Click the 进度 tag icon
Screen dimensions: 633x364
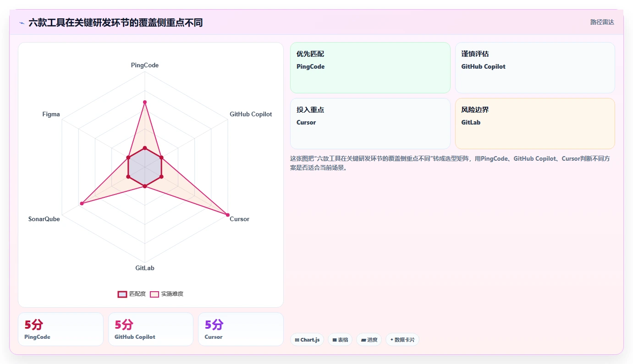(363, 340)
